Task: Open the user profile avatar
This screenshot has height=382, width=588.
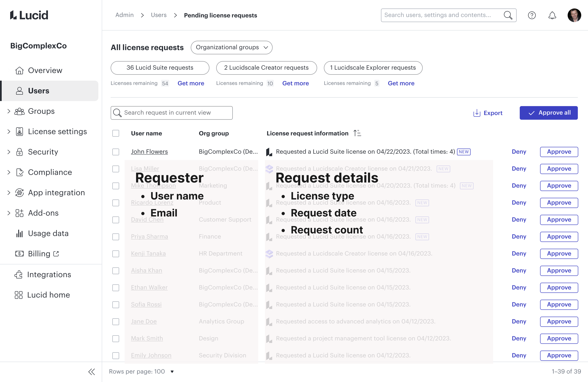Action: point(574,15)
